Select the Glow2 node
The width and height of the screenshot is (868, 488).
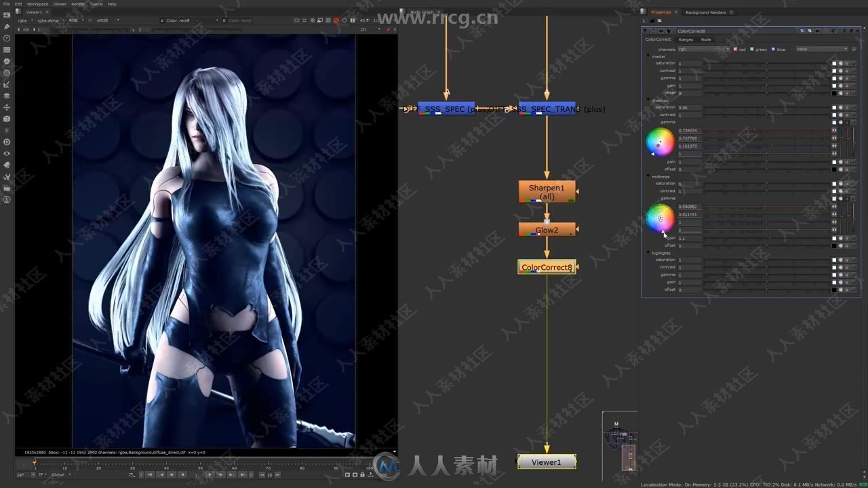547,230
